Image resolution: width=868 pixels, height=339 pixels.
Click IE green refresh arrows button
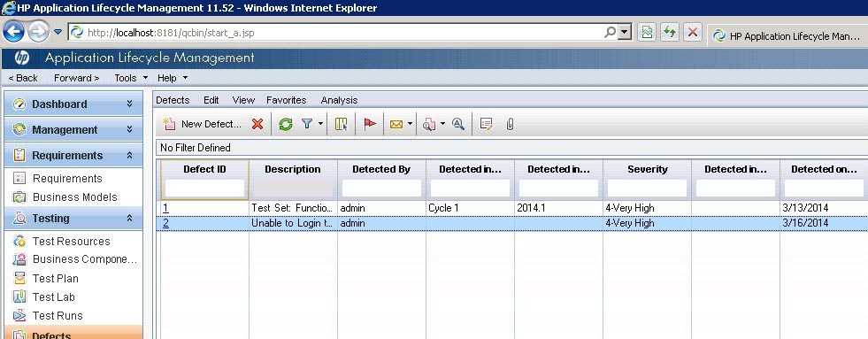coord(670,32)
